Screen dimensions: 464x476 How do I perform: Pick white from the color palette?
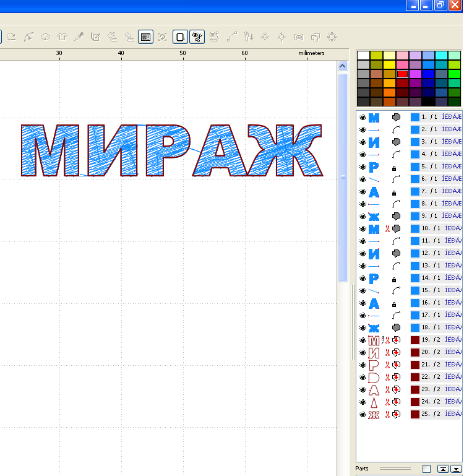click(x=363, y=55)
